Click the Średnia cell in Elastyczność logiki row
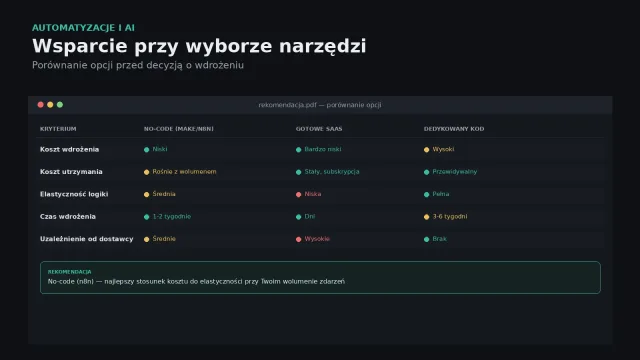 pos(164,194)
